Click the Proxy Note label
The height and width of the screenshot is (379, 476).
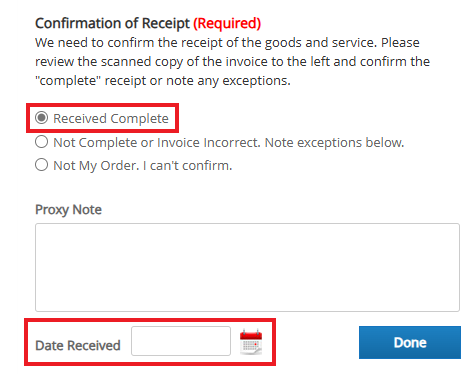click(x=68, y=210)
